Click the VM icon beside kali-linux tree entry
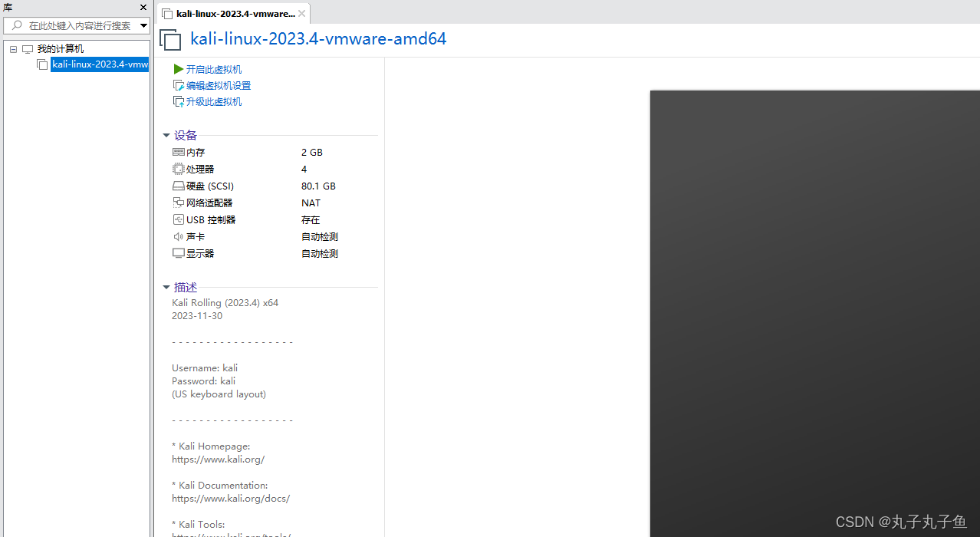 point(42,64)
